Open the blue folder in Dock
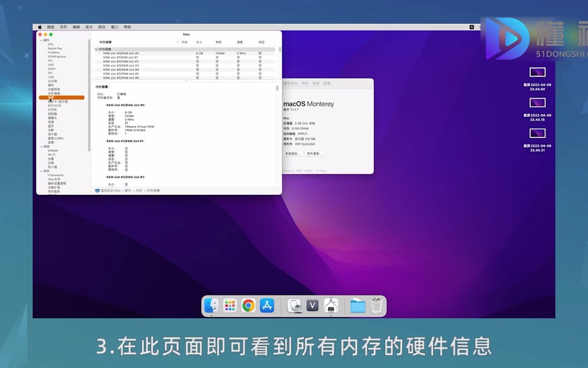The image size is (588, 368). (x=358, y=306)
